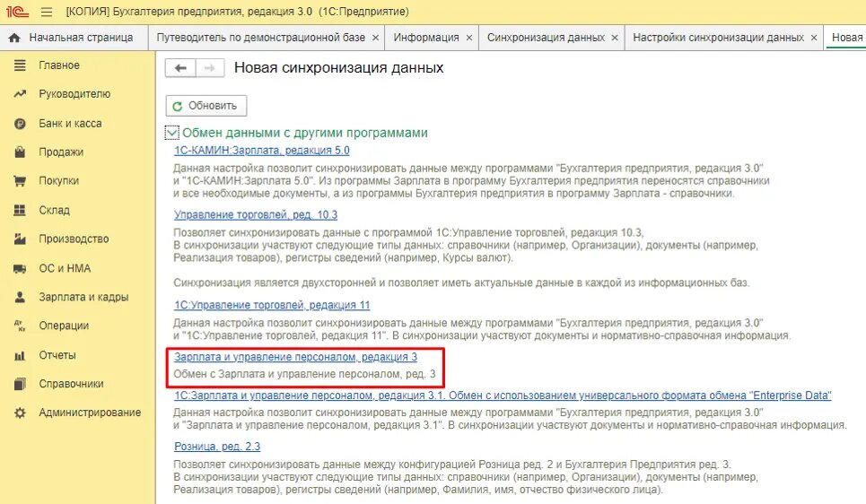Open Розница, ред. 2.3 link
The image size is (866, 504).
click(x=217, y=446)
